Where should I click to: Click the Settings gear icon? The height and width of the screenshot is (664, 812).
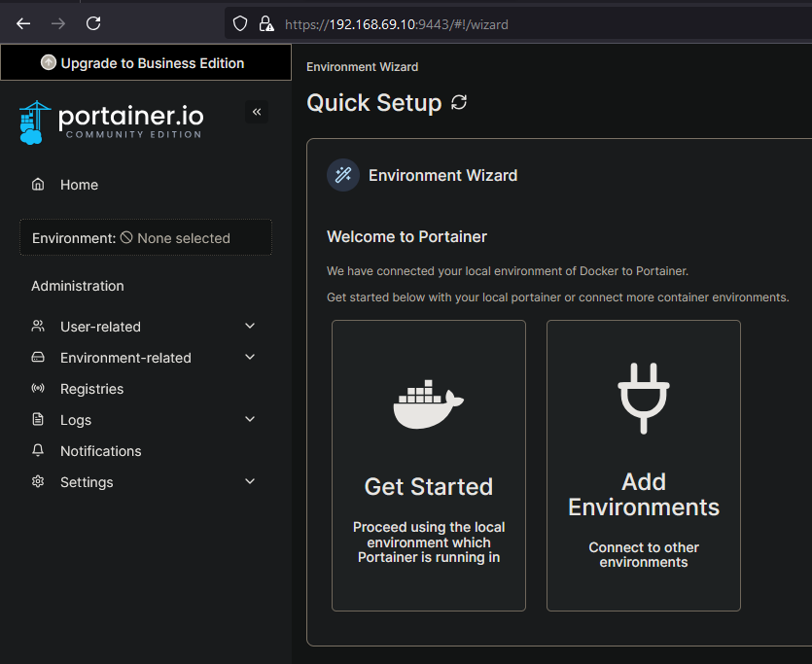37,481
